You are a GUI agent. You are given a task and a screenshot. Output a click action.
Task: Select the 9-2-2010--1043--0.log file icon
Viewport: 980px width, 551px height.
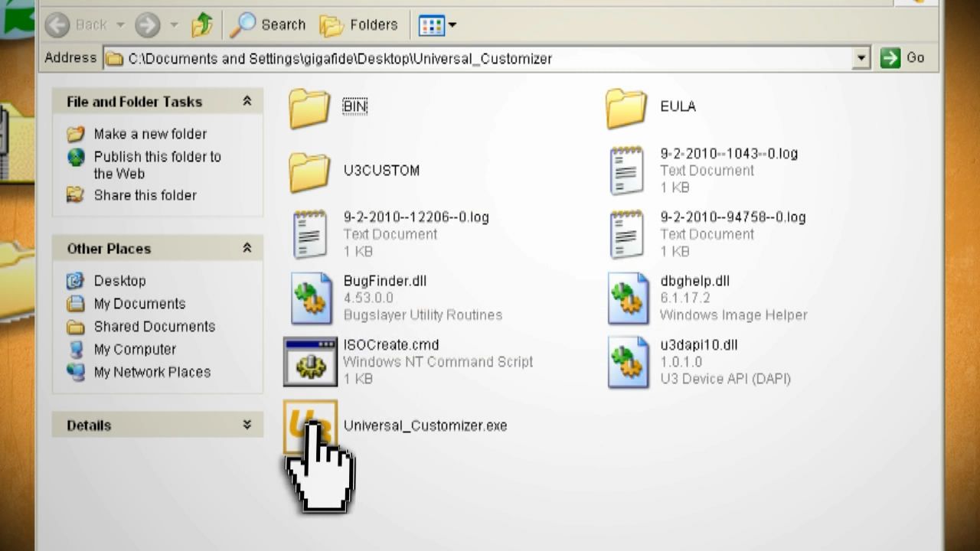click(627, 171)
